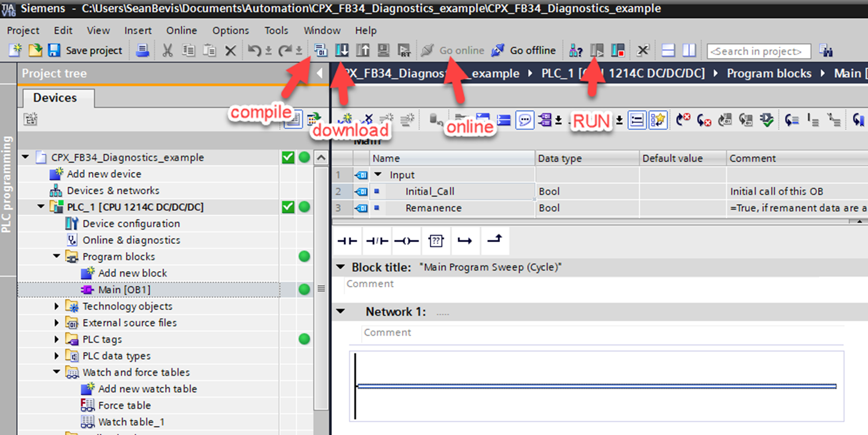This screenshot has height=435, width=868.
Task: Click the Cross-references icon
Action: point(642,50)
